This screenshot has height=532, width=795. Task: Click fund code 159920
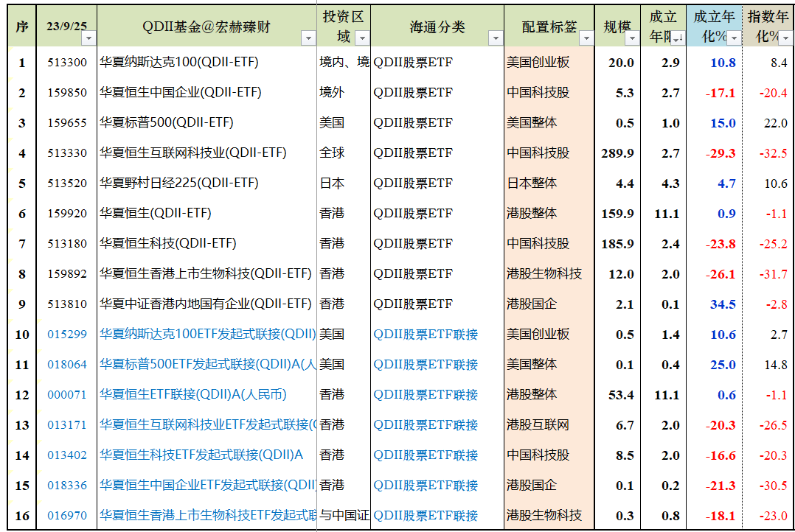tap(67, 213)
